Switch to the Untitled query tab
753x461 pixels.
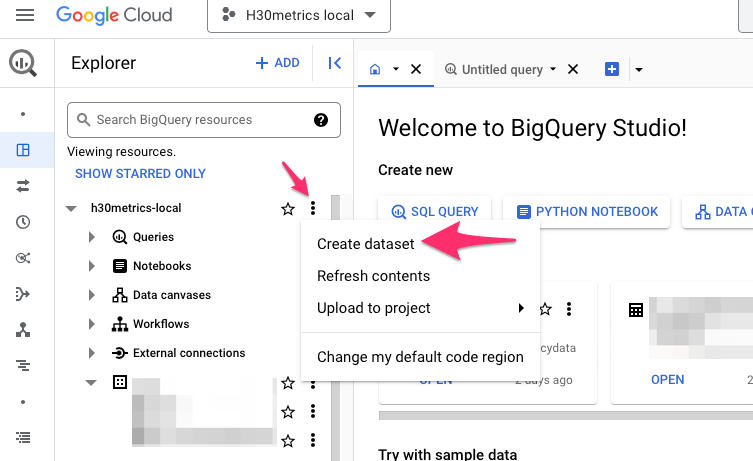coord(500,69)
